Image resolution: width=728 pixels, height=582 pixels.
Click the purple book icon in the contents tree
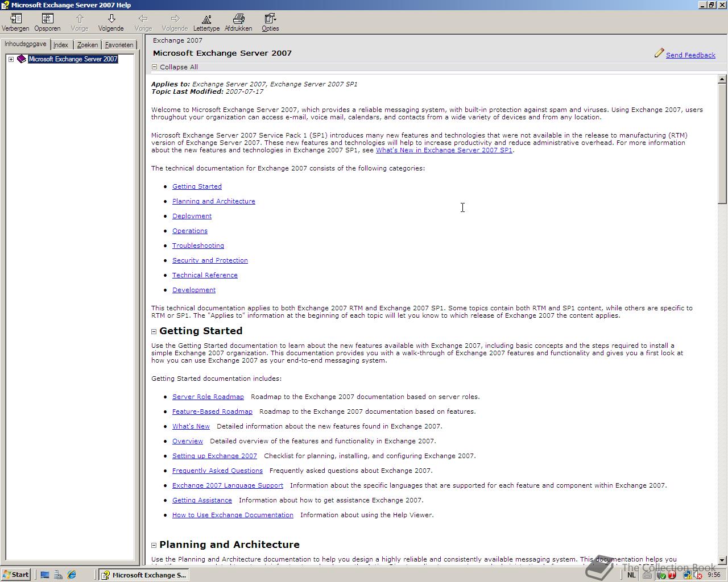point(22,59)
